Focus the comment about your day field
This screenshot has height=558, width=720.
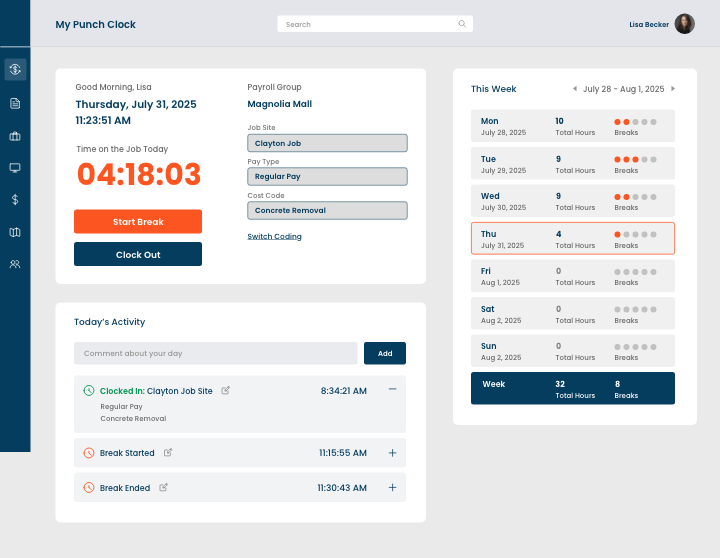click(x=215, y=353)
